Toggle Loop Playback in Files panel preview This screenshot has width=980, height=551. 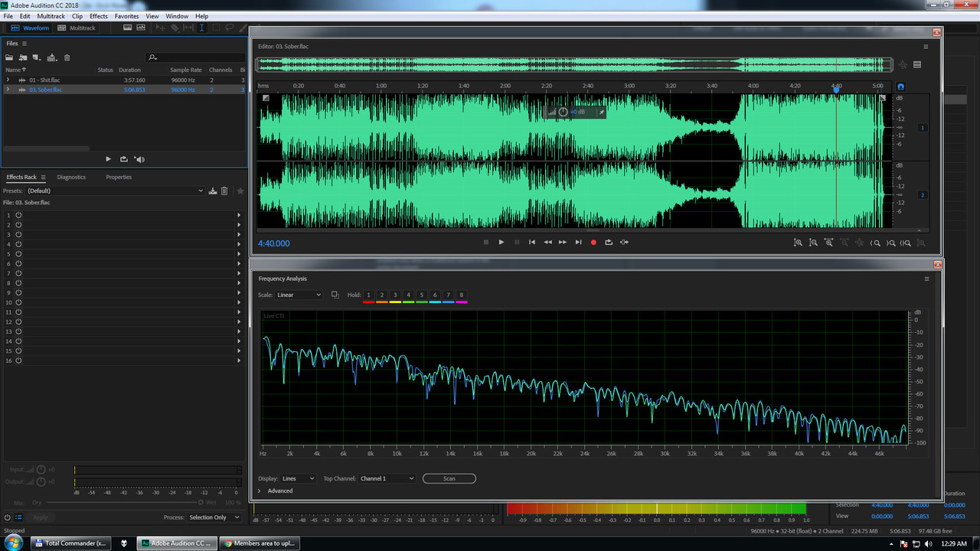pyautogui.click(x=124, y=159)
